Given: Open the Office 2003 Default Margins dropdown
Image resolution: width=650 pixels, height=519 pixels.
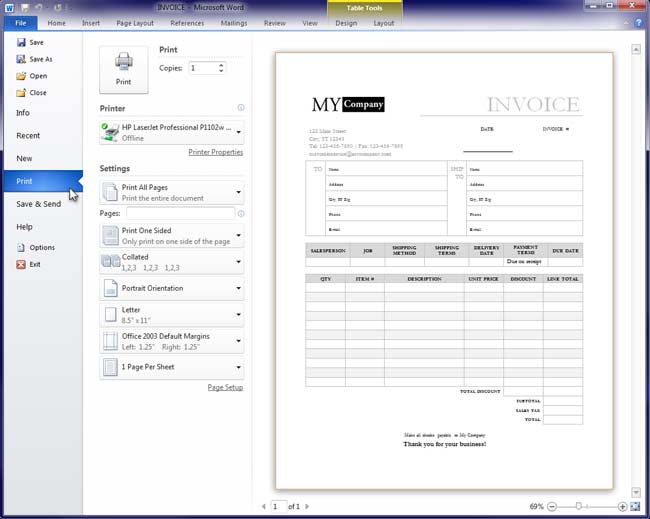Looking at the screenshot, I should tap(172, 341).
